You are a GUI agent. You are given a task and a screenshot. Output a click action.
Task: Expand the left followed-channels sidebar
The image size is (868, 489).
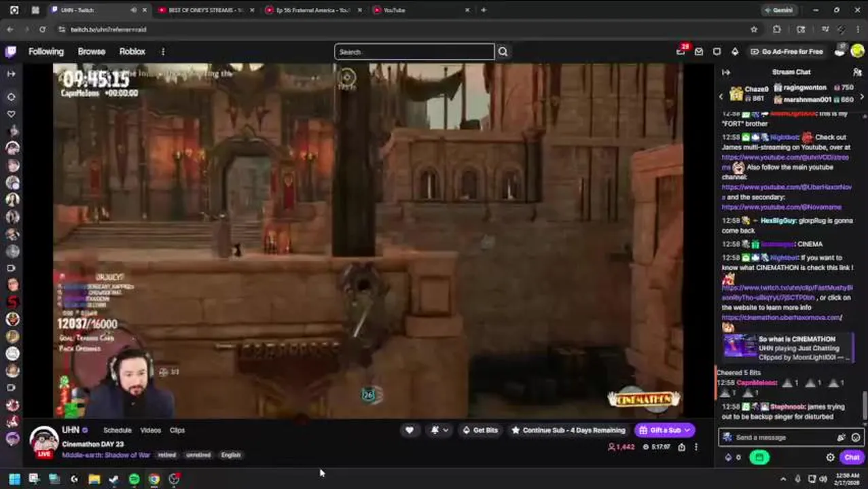click(x=11, y=73)
